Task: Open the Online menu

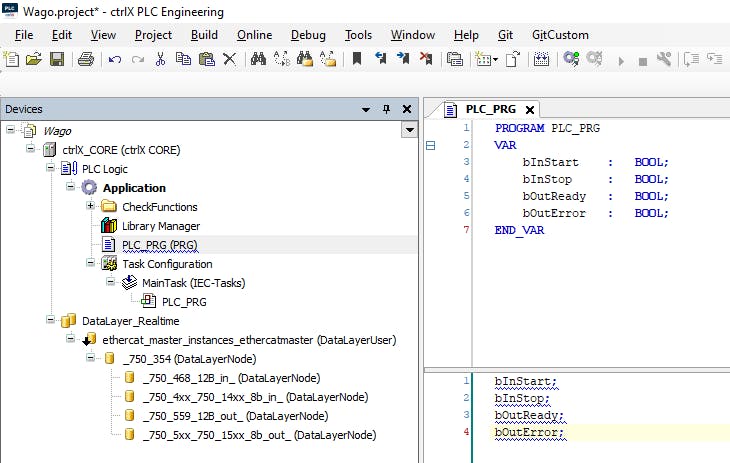Action: pyautogui.click(x=254, y=35)
